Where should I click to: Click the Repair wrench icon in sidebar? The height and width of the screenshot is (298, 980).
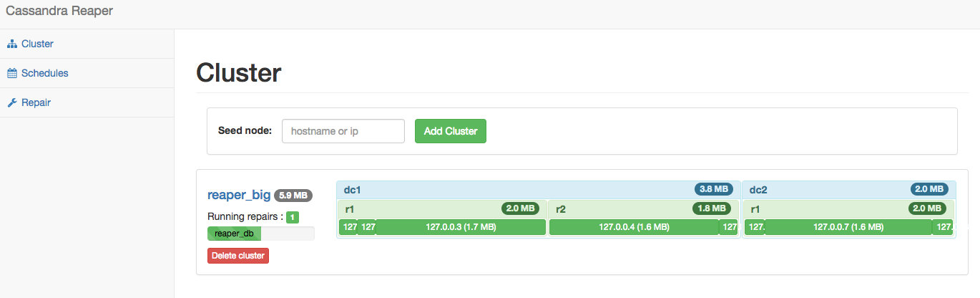[11, 102]
